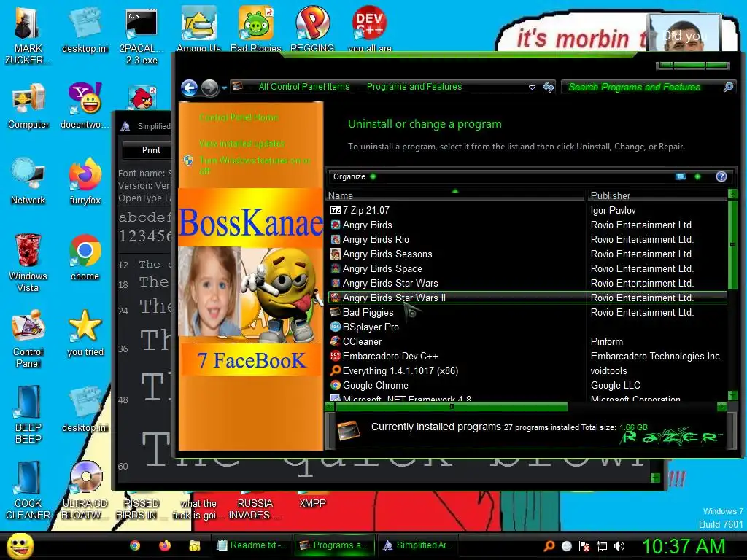This screenshot has height=560, width=747.
Task: Open the pinned folder icon on taskbar
Action: [194, 545]
